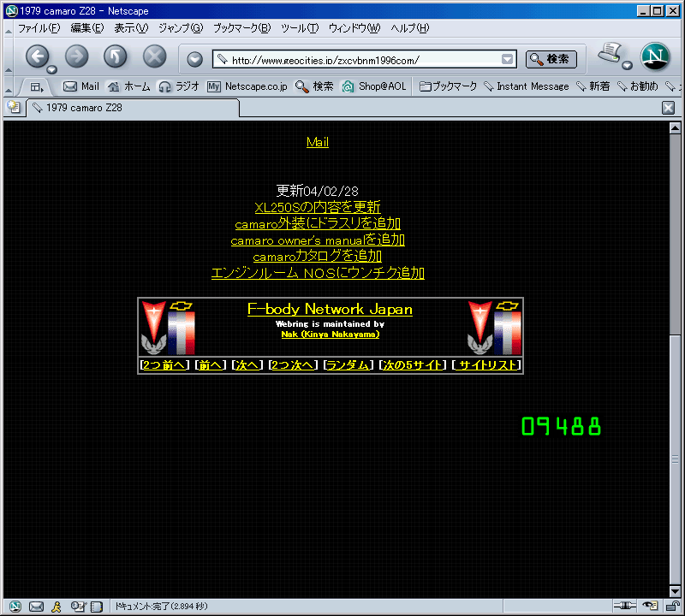
Task: Click the ランダム webring link
Action: tap(348, 365)
